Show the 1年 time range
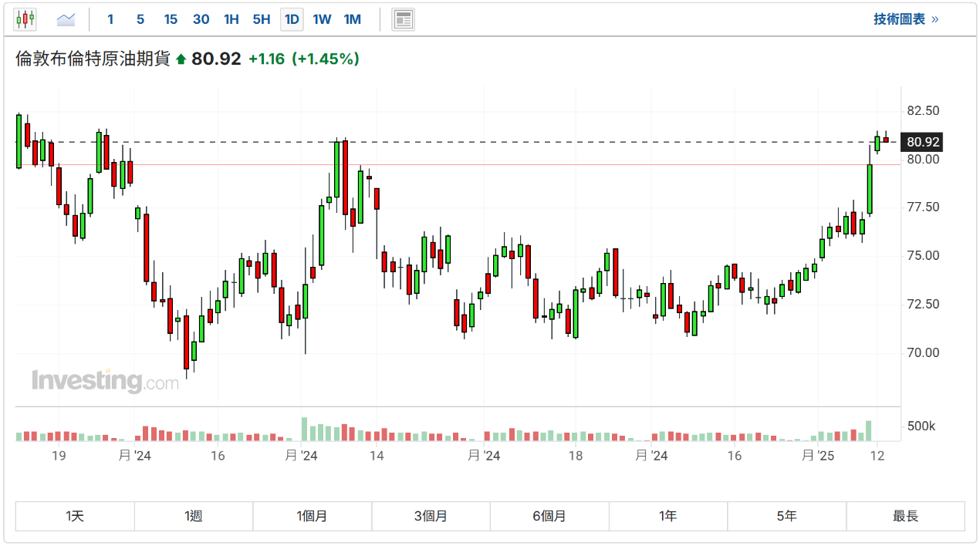Viewport: 980px width, 546px height. pyautogui.click(x=667, y=516)
